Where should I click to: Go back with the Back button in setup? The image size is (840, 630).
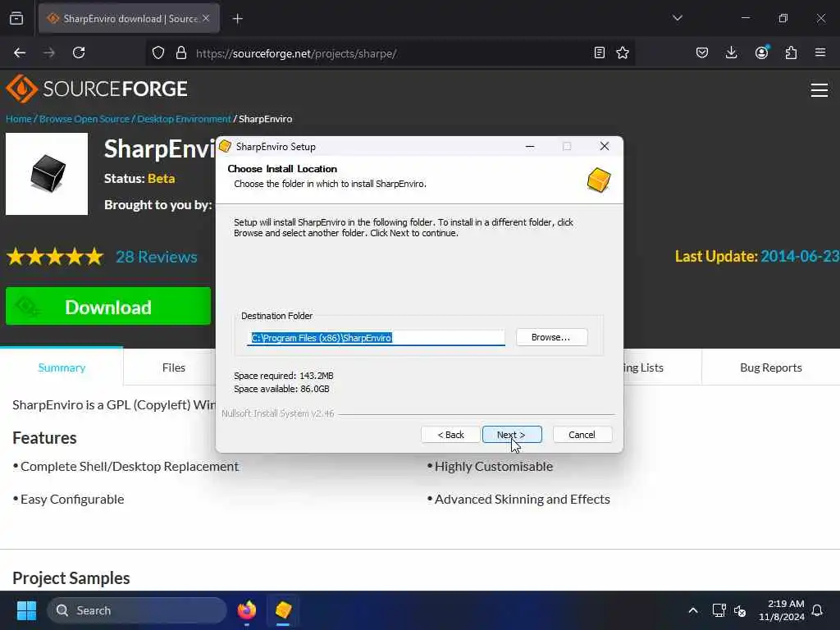450,435
